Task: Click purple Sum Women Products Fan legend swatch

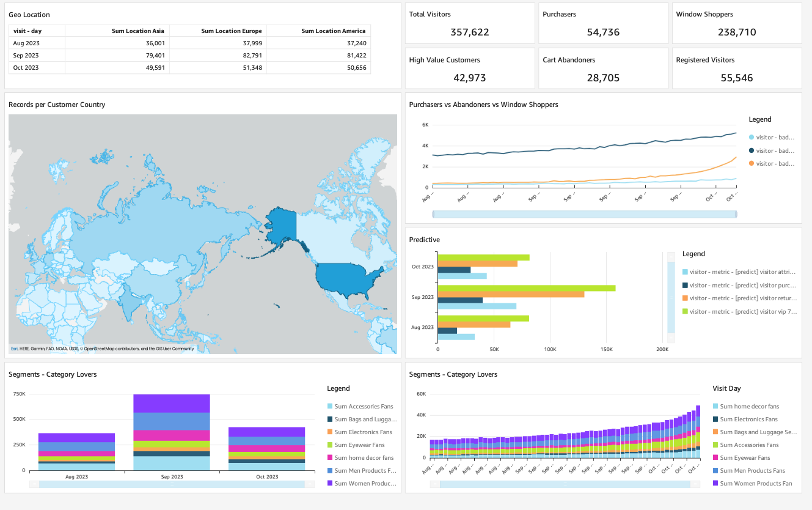Action: tap(716, 484)
